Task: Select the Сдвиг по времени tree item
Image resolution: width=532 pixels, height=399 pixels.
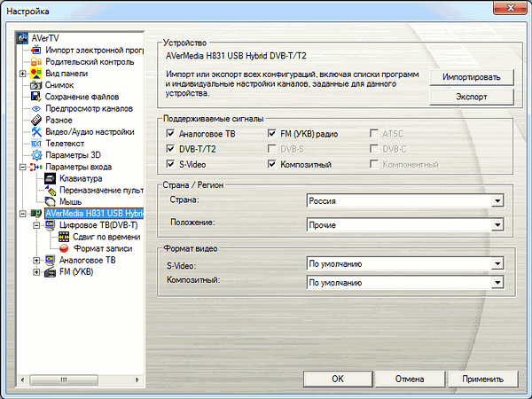Action: 106,237
